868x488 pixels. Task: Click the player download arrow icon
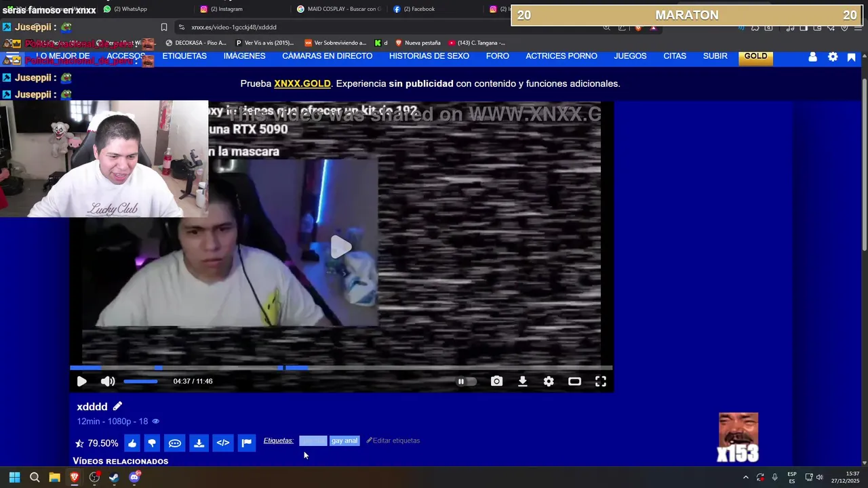pos(523,382)
